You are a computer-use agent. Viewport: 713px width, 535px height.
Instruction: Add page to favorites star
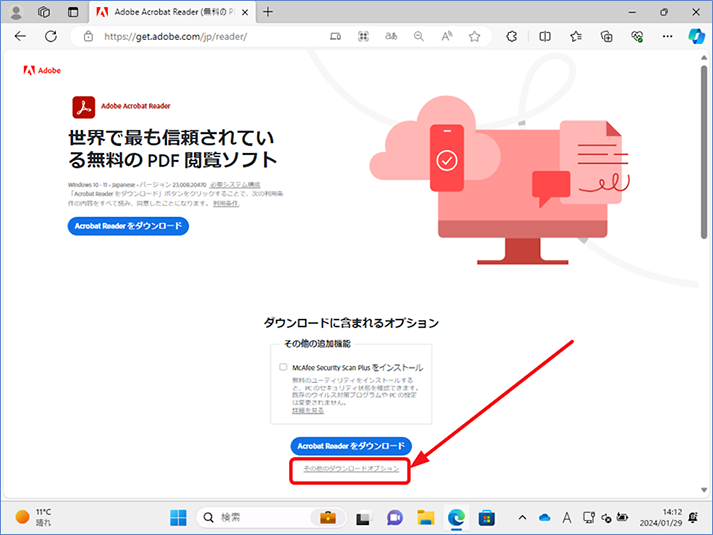point(474,36)
